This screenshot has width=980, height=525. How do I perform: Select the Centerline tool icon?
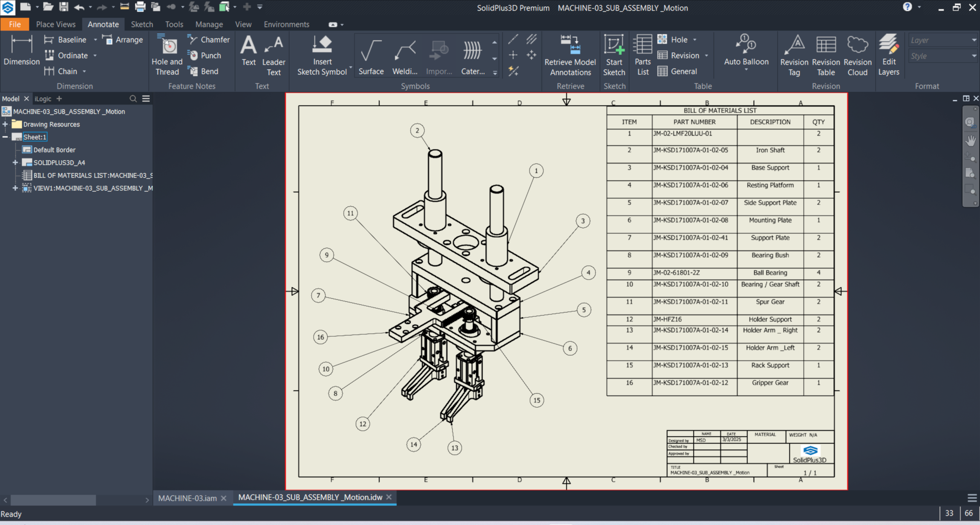coord(513,39)
